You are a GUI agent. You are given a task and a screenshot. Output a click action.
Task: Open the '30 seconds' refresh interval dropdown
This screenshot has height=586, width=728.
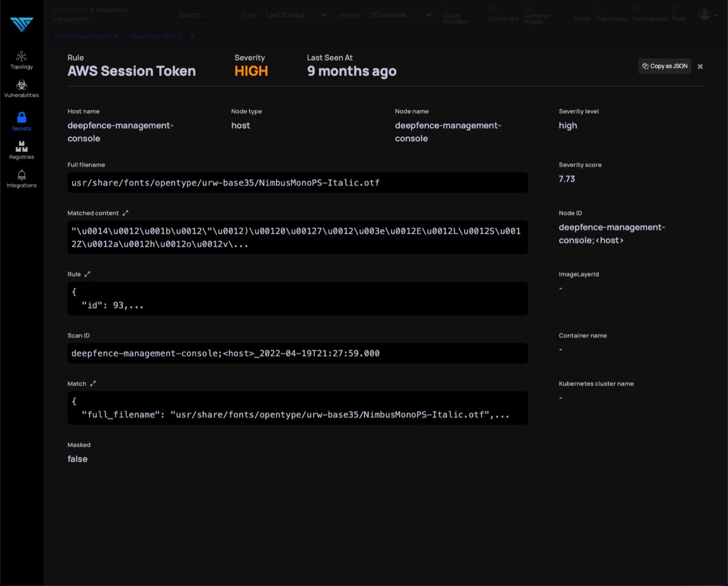[401, 15]
